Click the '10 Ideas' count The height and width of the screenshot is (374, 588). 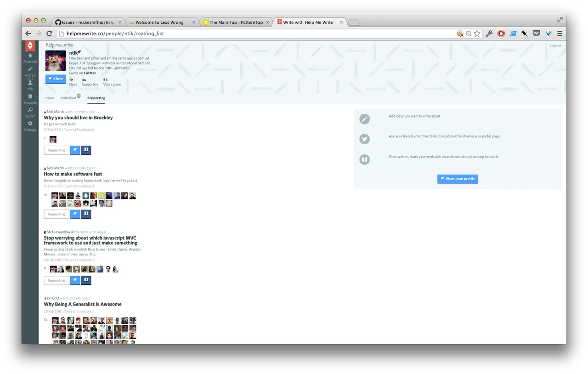point(73,82)
